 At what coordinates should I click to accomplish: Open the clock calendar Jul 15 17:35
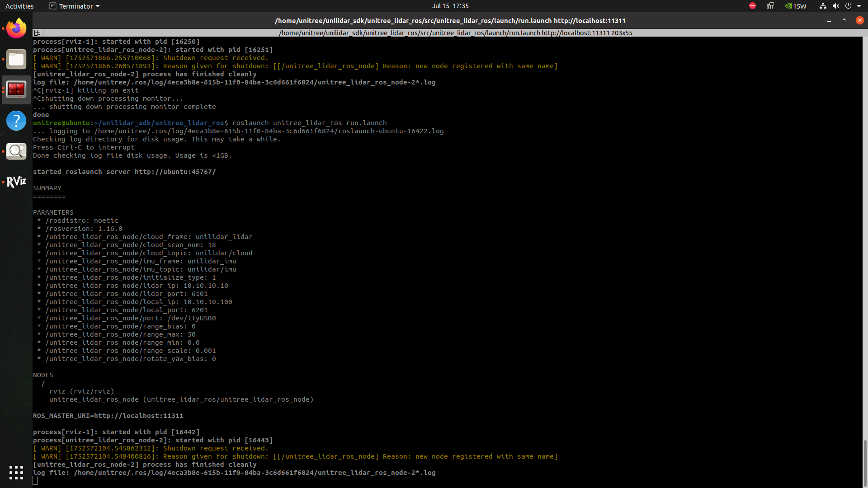tap(450, 6)
